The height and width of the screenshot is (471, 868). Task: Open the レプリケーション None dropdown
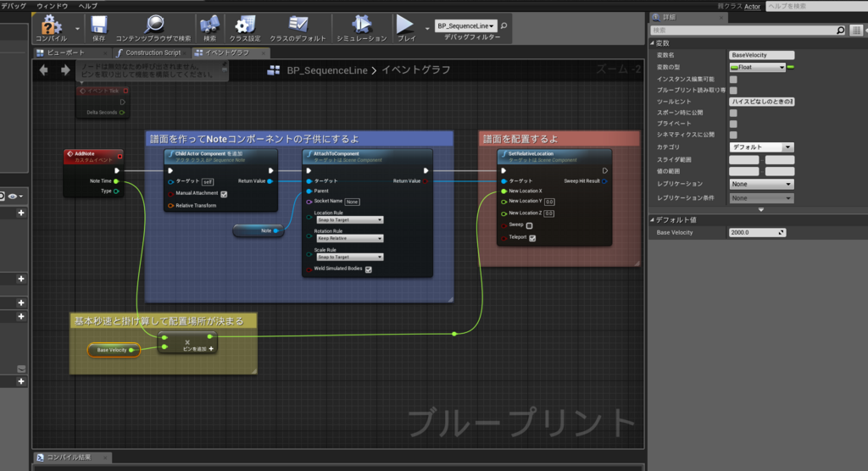tap(761, 184)
